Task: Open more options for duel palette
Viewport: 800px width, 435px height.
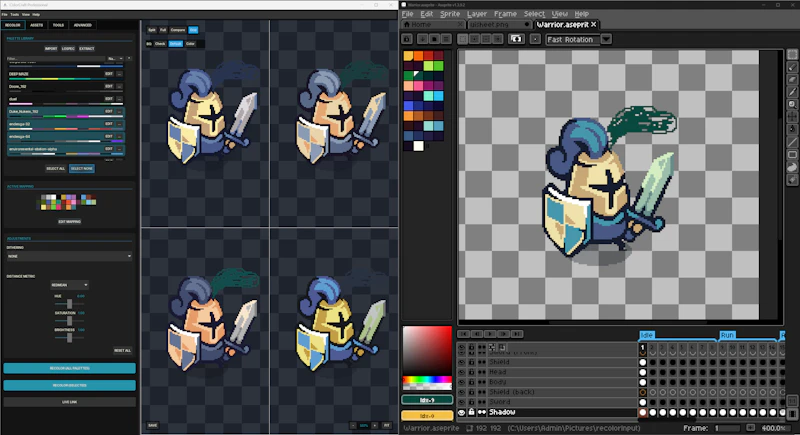Action: pyautogui.click(x=119, y=99)
